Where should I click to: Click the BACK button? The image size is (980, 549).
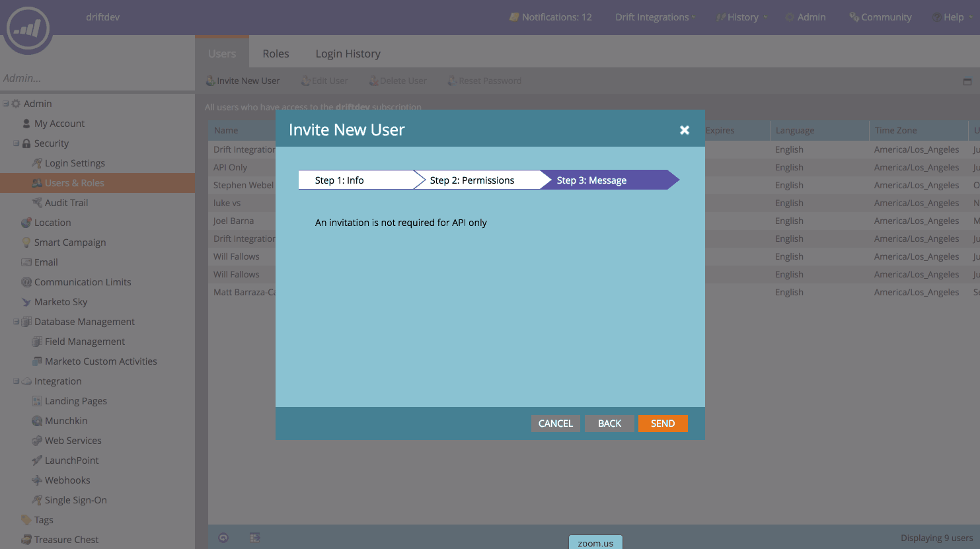[x=609, y=423]
